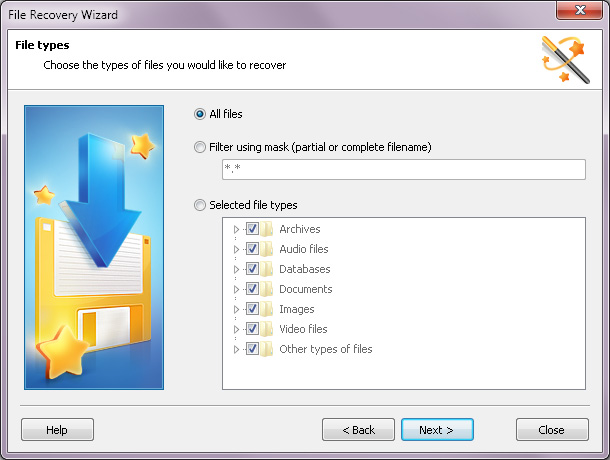Uncheck Other types of files checkbox

(x=252, y=349)
